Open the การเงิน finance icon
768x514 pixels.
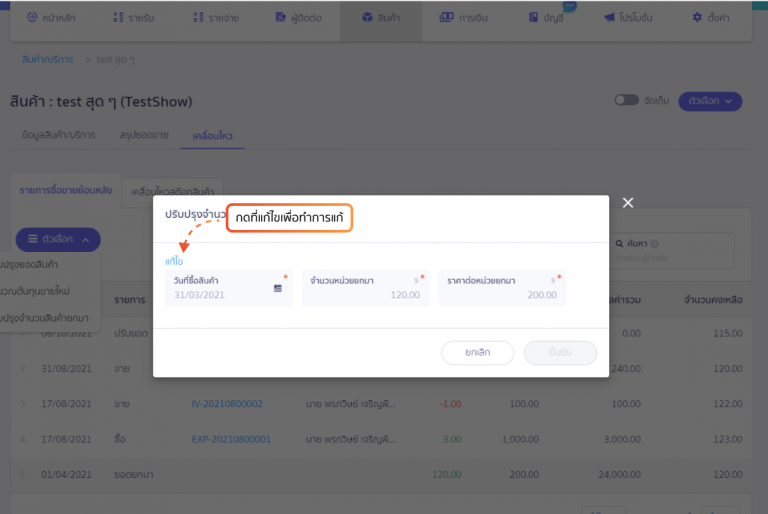coord(446,18)
